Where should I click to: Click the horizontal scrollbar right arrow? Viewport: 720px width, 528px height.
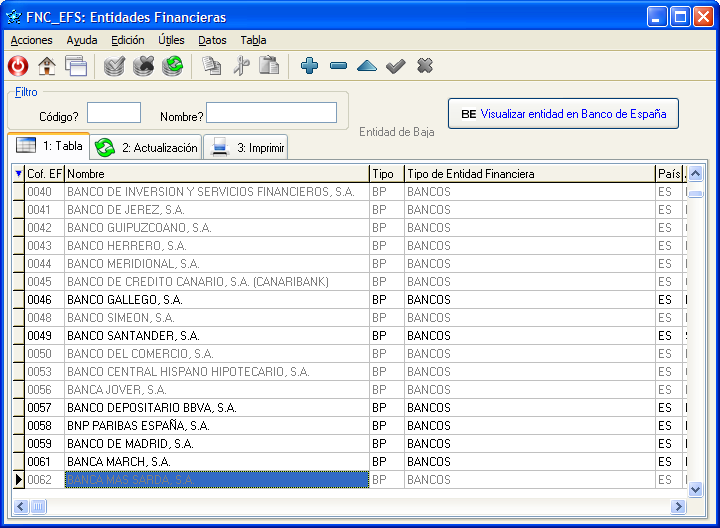point(678,506)
